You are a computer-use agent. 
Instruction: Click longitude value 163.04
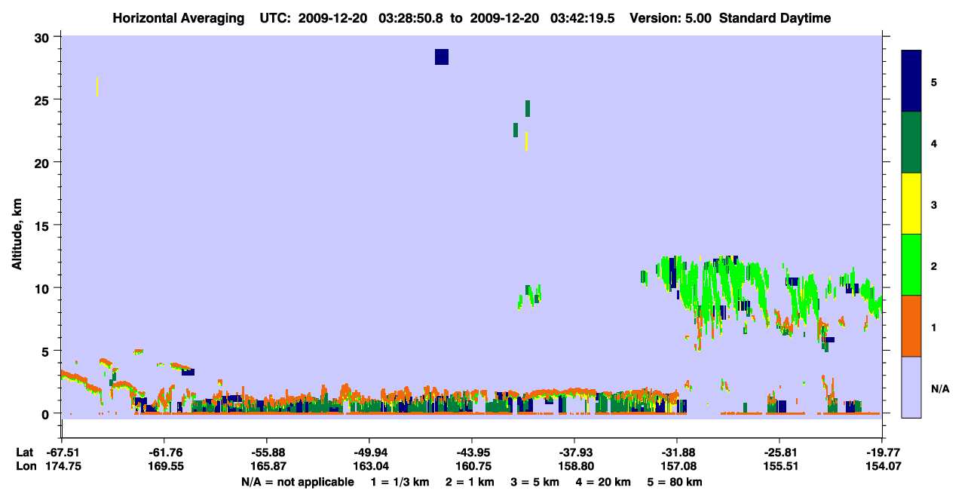click(x=369, y=466)
